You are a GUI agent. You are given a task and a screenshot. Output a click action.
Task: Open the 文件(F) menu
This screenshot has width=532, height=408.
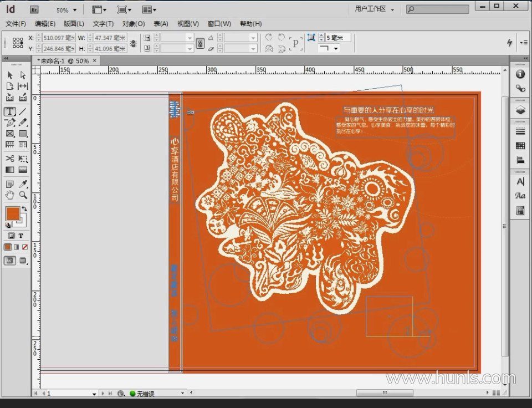pyautogui.click(x=16, y=24)
